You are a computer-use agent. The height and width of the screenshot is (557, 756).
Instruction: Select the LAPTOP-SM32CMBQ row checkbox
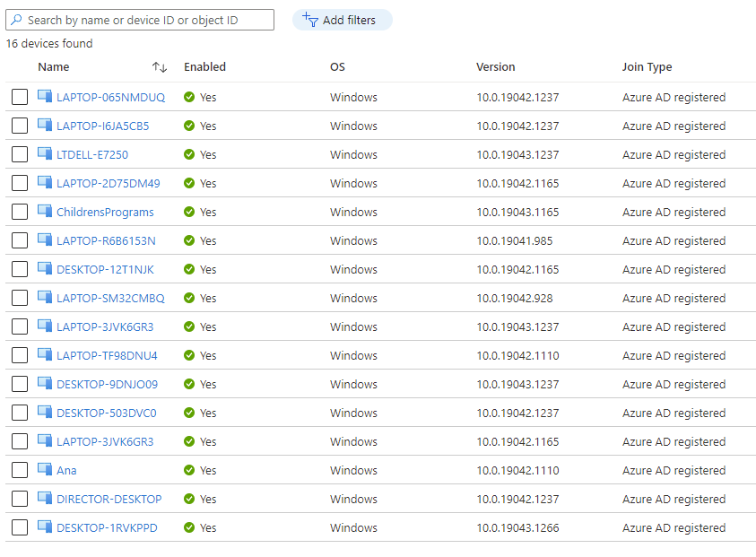20,298
